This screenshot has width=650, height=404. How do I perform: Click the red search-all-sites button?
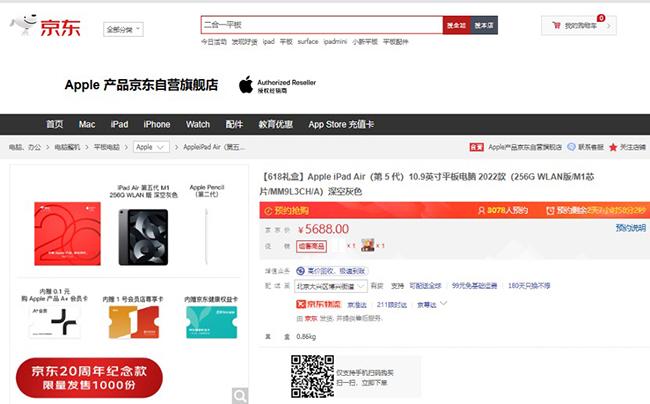coord(456,25)
